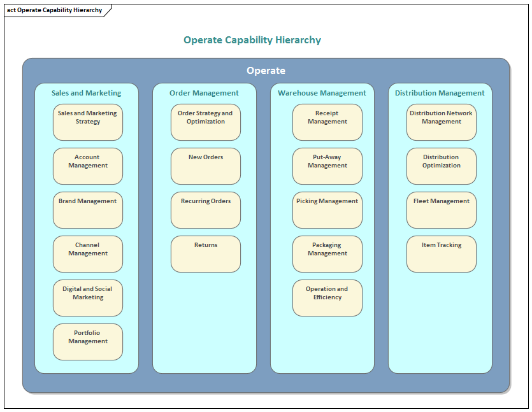Click the Put-Away Management capability
The height and width of the screenshot is (412, 532).
click(327, 166)
